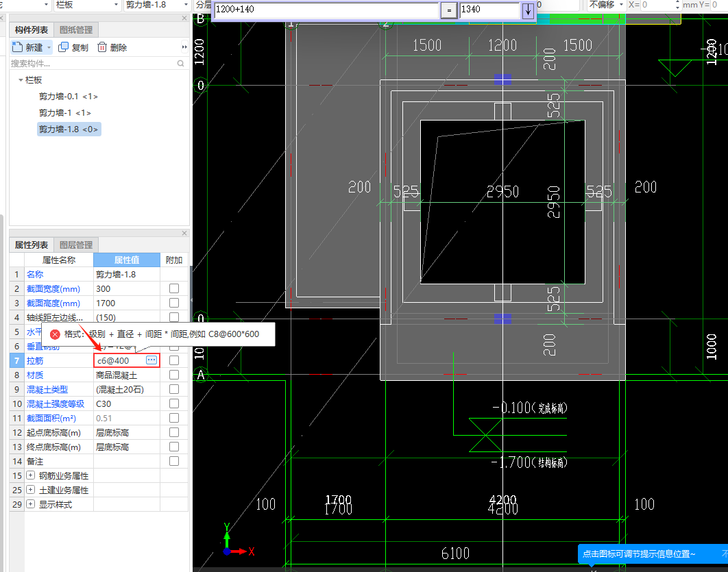Expand 钢筋业务属性 group
Image resolution: width=728 pixels, height=572 pixels.
[x=31, y=475]
